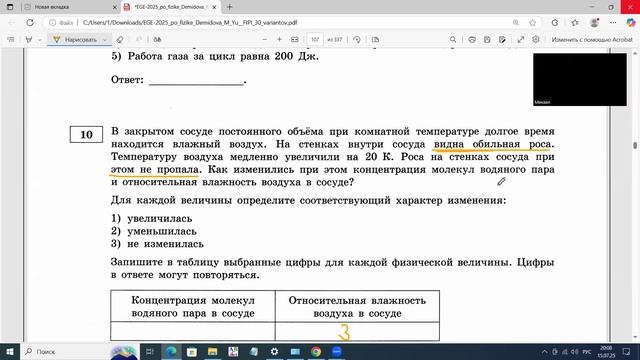The height and width of the screenshot is (360, 640).
Task: Rotate the PDF page
Action: (x=357, y=40)
